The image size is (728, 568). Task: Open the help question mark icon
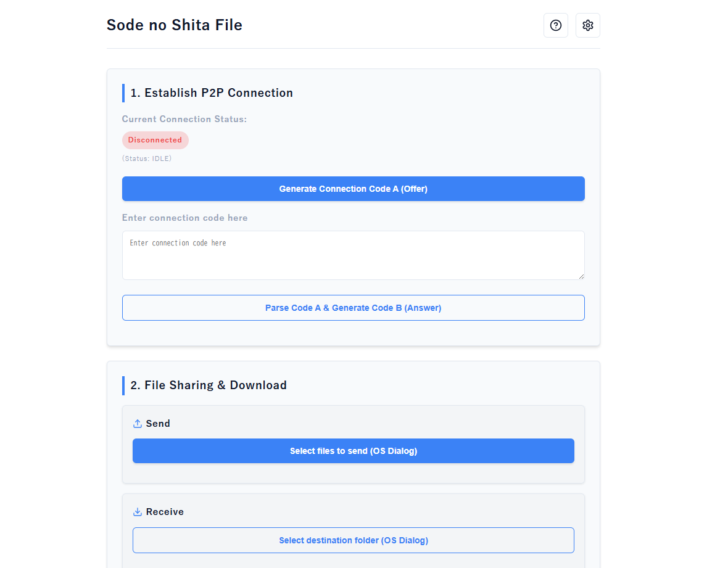(556, 25)
